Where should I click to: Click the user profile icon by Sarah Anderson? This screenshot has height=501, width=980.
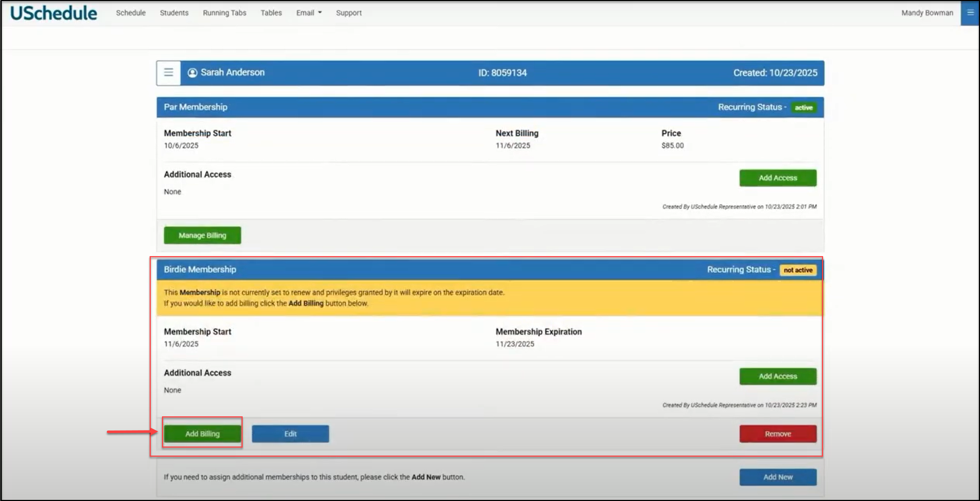click(x=193, y=73)
